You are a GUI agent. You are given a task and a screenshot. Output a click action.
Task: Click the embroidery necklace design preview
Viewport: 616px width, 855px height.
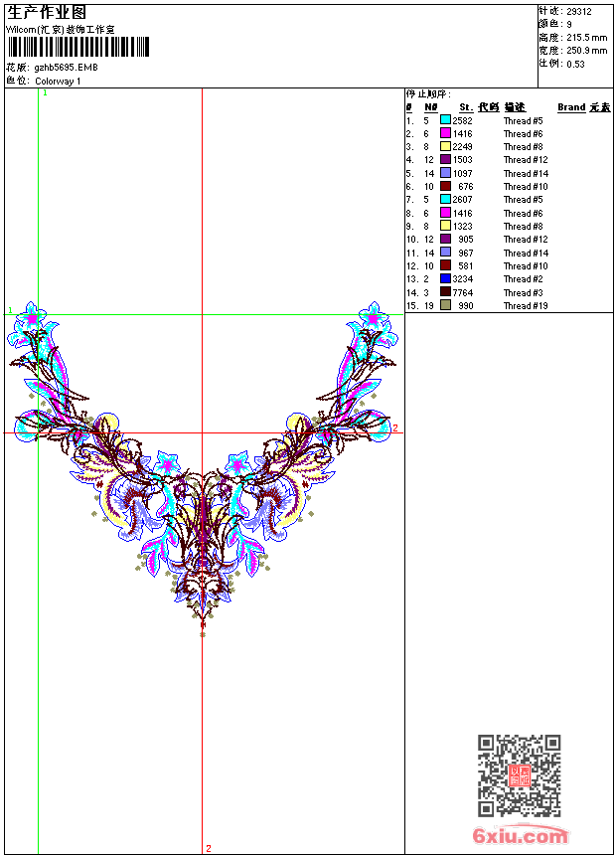pyautogui.click(x=203, y=469)
